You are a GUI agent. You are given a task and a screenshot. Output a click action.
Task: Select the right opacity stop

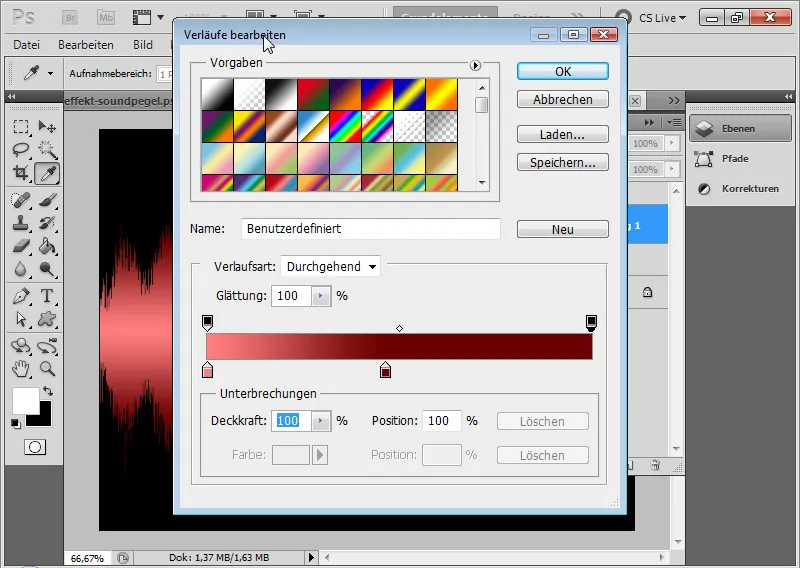click(591, 323)
